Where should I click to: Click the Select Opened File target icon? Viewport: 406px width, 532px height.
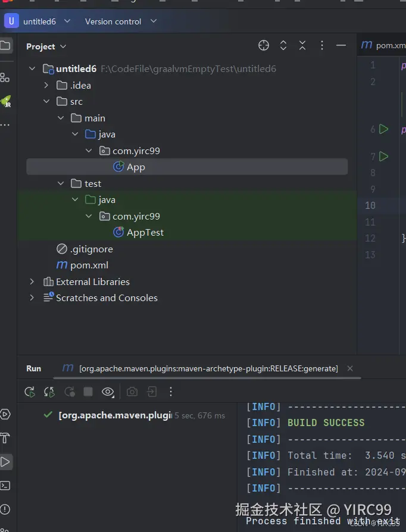264,45
